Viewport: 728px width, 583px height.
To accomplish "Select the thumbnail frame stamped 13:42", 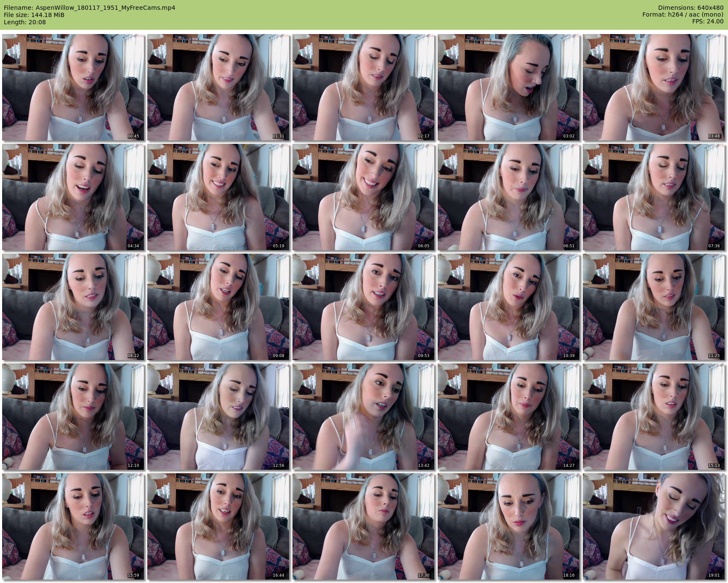I will pyautogui.click(x=364, y=417).
